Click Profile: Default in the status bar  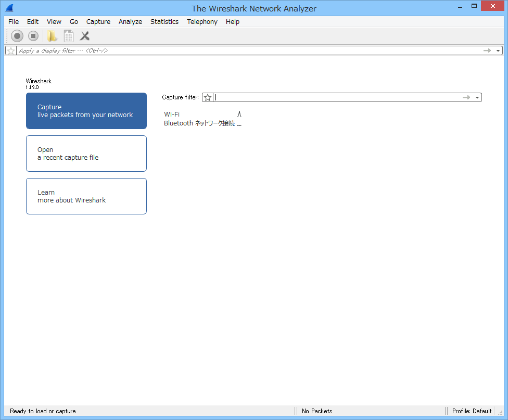click(473, 411)
